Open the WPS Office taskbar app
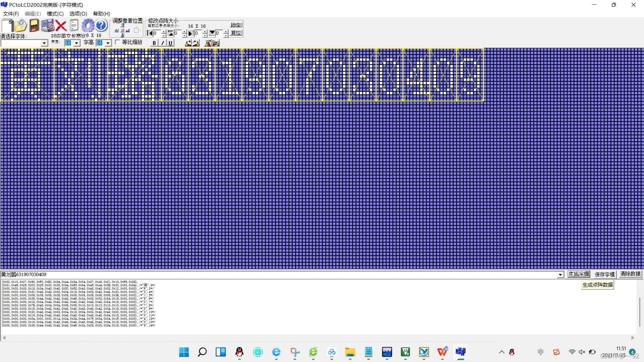Image resolution: width=644 pixels, height=362 pixels. coord(442,352)
